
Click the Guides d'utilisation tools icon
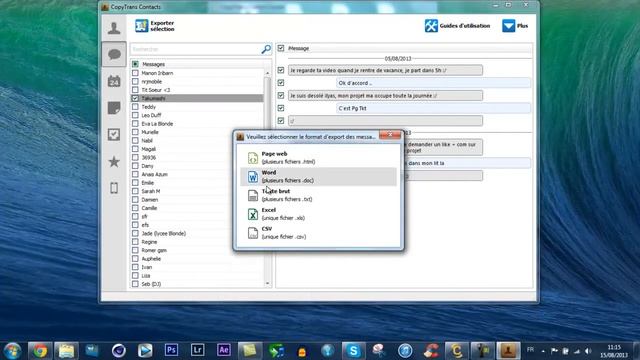click(x=431, y=26)
